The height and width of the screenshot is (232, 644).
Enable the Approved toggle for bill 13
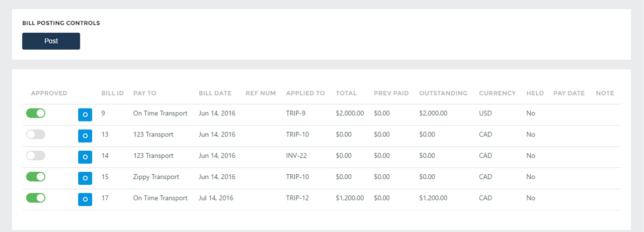[36, 135]
